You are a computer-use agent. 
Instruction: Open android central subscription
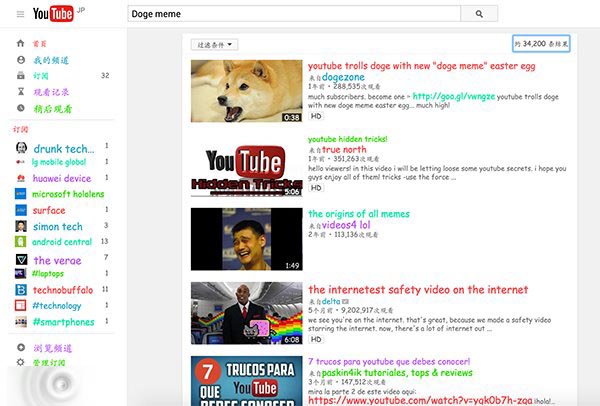(62, 242)
